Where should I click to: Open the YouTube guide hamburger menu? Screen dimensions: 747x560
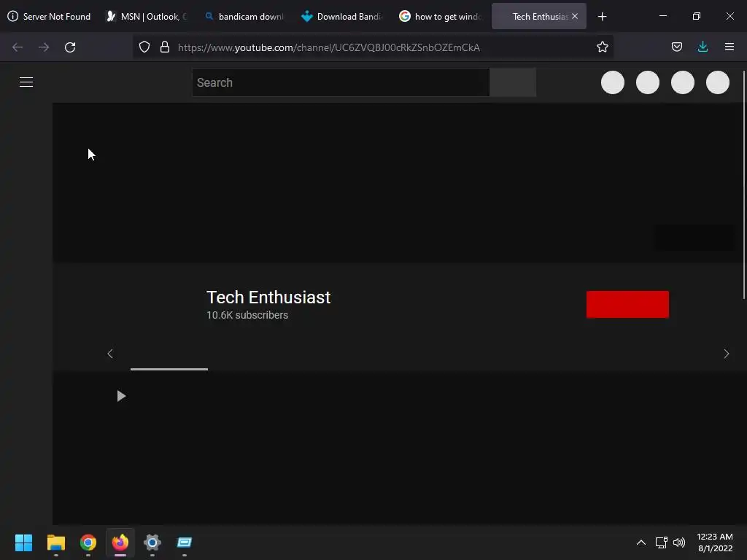click(26, 82)
